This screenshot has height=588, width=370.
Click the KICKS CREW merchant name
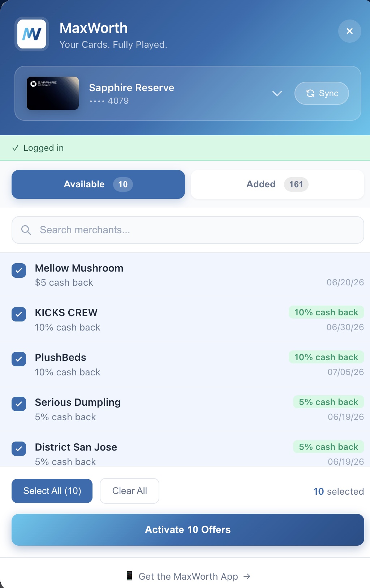[66, 312]
